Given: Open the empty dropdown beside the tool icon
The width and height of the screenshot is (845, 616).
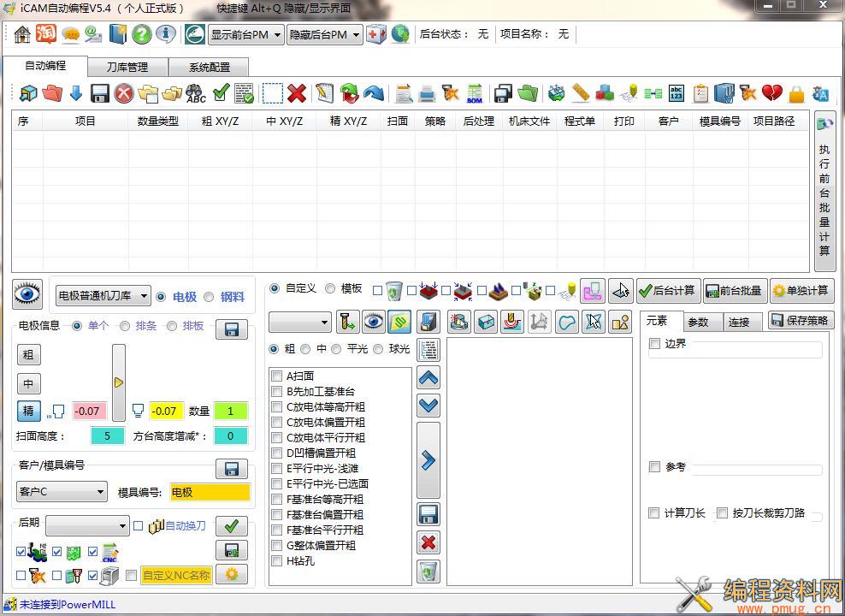Looking at the screenshot, I should [x=299, y=323].
